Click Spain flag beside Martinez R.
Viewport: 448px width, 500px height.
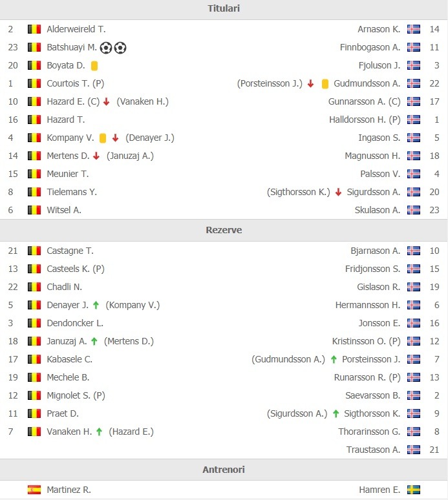click(x=34, y=490)
